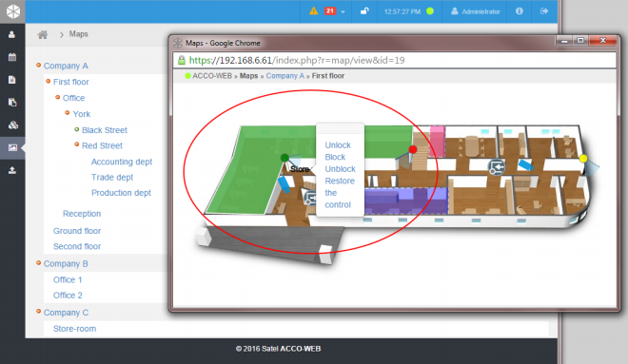
Task: Click the Company A breadcrumb link
Action: (x=285, y=76)
